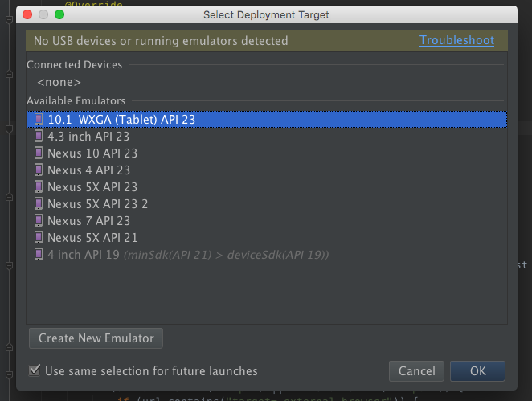Click the Nexus 5X API 23 2 device icon
Screen dimensions: 532x401
[x=39, y=203]
